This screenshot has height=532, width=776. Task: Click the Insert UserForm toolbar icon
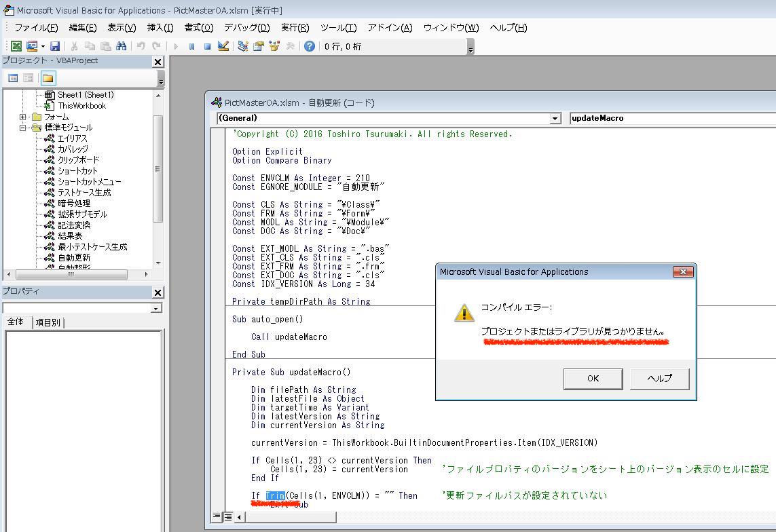pos(32,46)
